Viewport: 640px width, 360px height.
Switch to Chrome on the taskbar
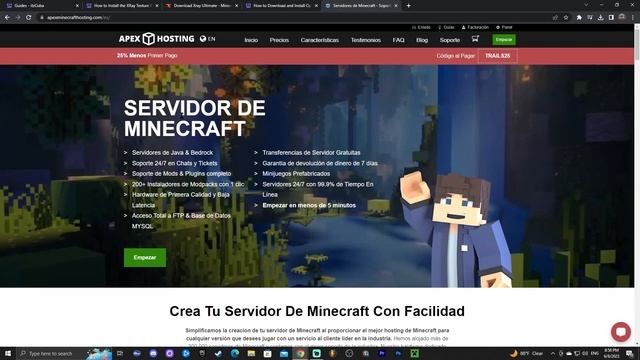click(300, 353)
